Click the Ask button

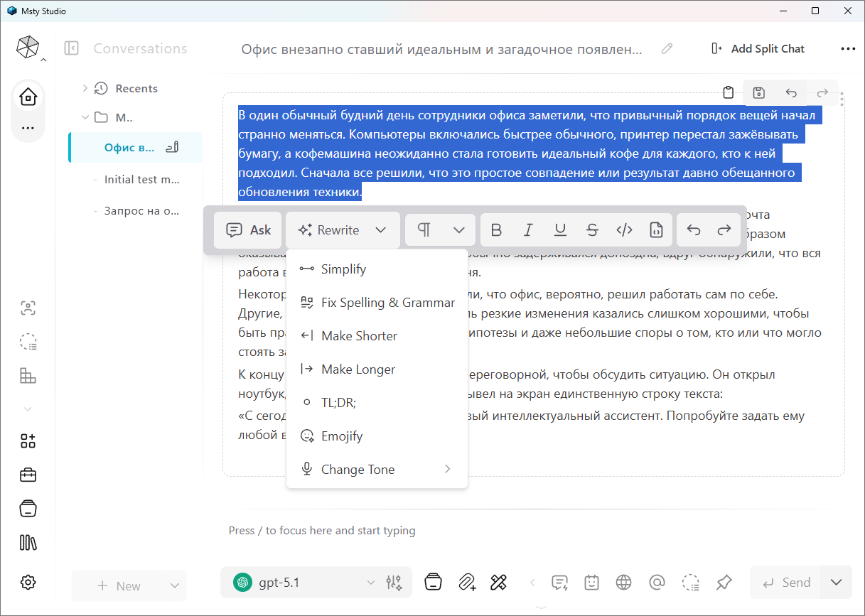248,230
